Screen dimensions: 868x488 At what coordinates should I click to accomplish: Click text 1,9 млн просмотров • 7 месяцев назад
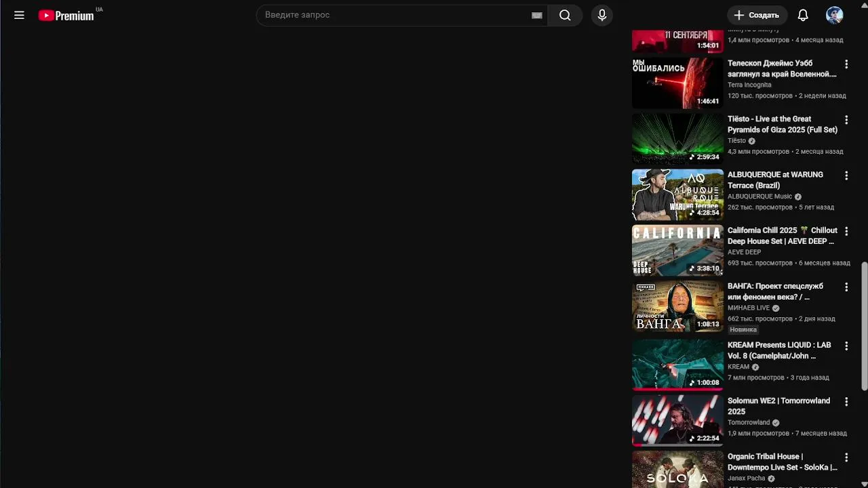pos(787,433)
